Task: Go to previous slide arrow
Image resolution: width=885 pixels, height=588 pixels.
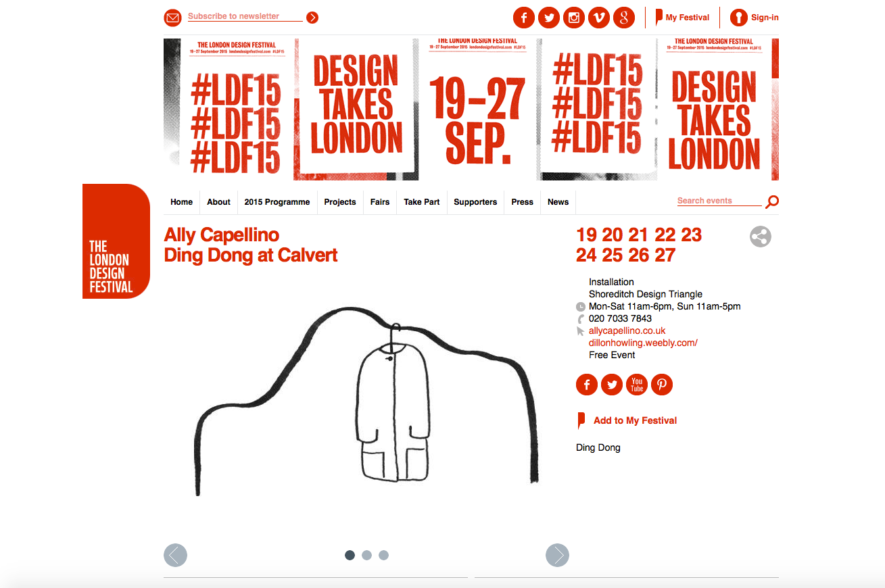Action: [175, 555]
